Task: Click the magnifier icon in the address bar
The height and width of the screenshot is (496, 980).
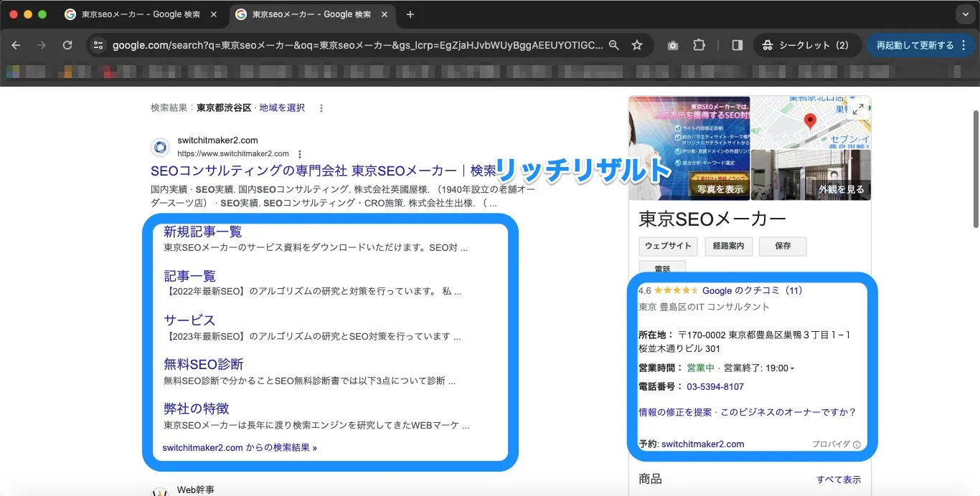Action: (x=614, y=45)
